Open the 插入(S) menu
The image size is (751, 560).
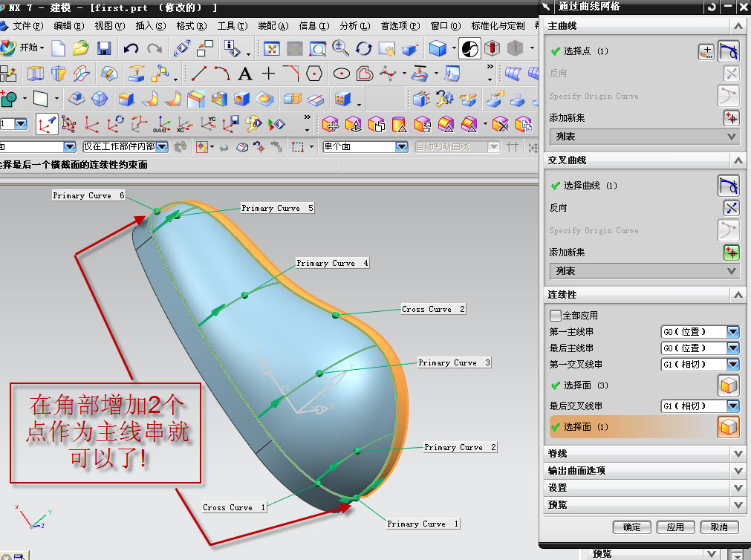pyautogui.click(x=150, y=26)
